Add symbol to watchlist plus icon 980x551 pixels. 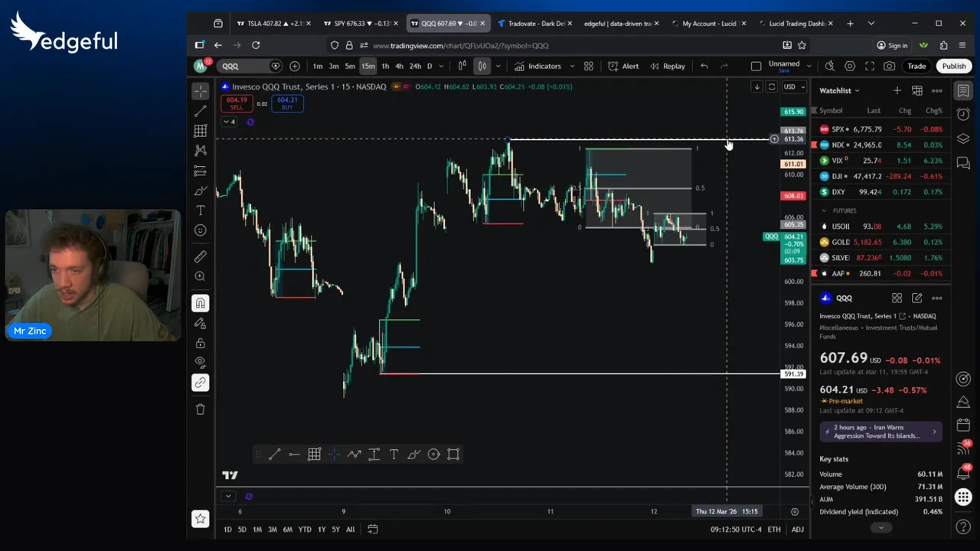tap(897, 90)
